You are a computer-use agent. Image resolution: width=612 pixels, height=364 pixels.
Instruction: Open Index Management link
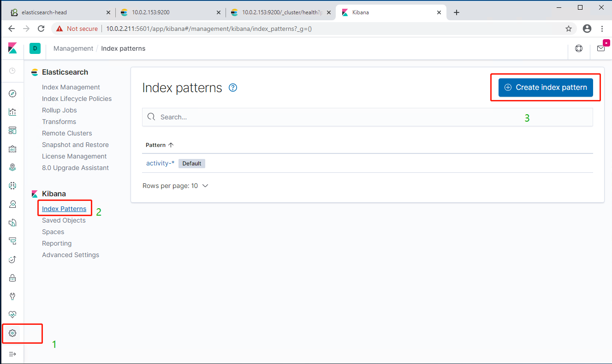point(71,87)
